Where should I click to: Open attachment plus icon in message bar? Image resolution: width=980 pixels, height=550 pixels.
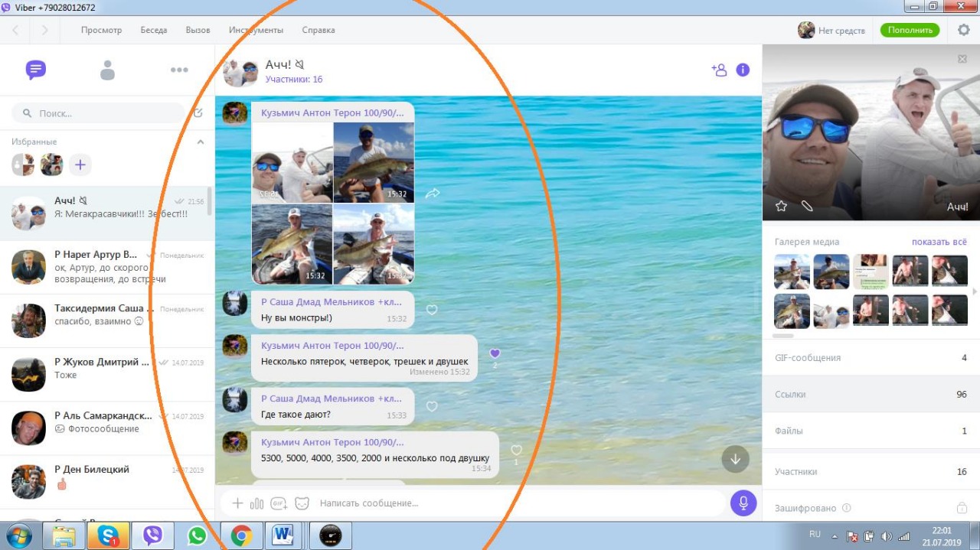coord(237,503)
